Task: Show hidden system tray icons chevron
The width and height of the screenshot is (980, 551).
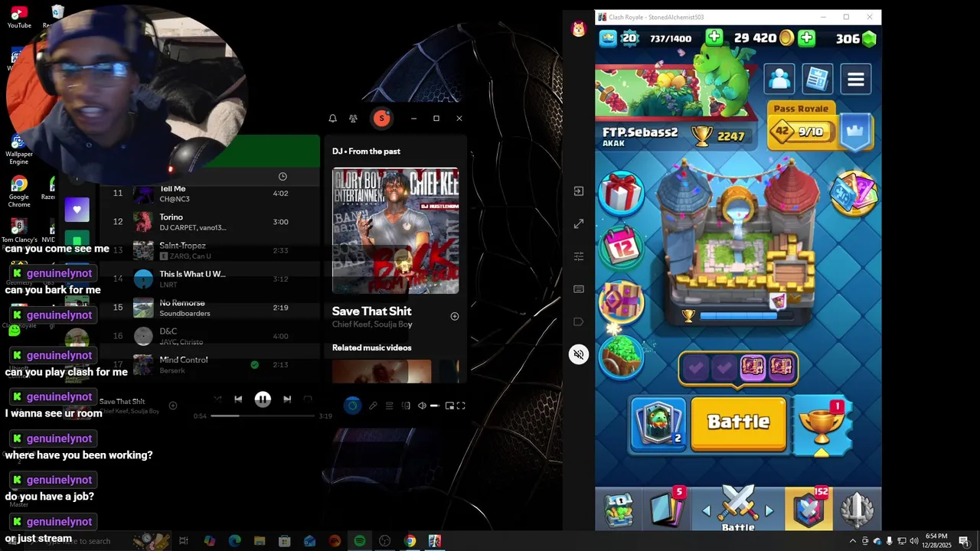Action: tap(853, 541)
